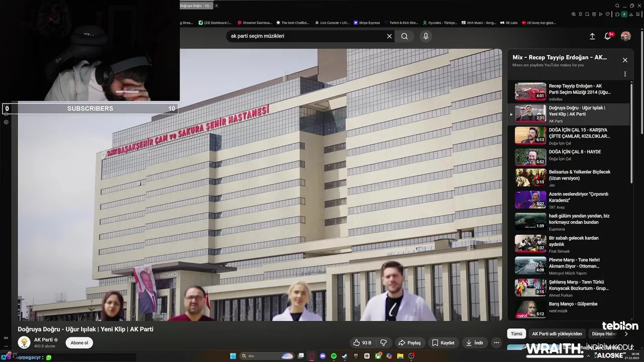Like the video with 93 B thumbs-up
Screen dimensions: 644x362
pyautogui.click(x=362, y=343)
